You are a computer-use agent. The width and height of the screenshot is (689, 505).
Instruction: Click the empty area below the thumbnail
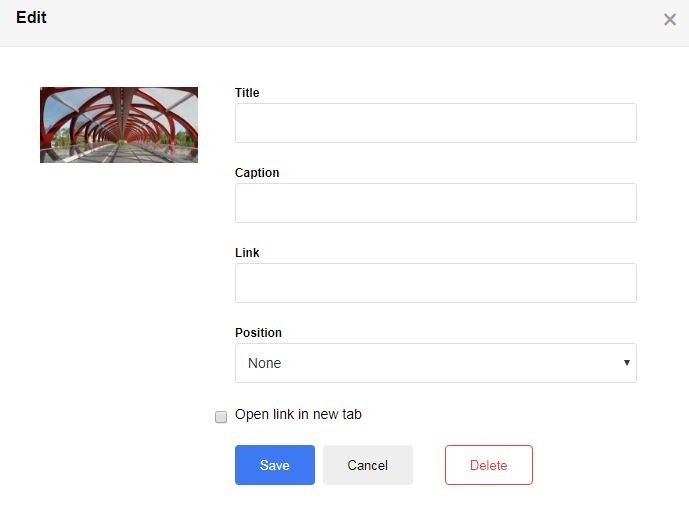tap(119, 300)
